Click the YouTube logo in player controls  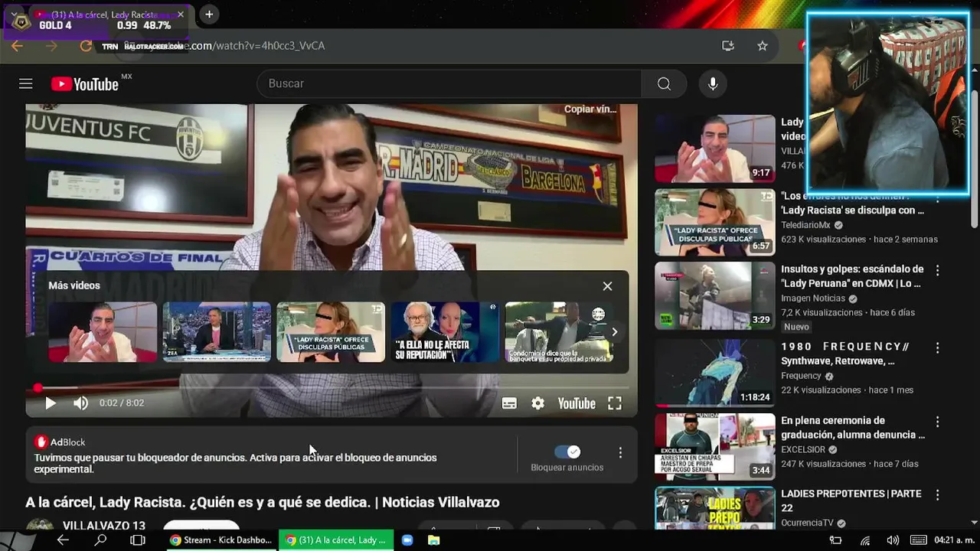click(x=577, y=403)
